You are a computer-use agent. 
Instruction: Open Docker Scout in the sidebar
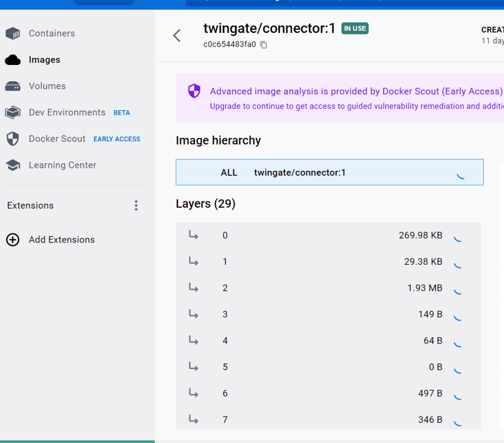[x=57, y=139]
